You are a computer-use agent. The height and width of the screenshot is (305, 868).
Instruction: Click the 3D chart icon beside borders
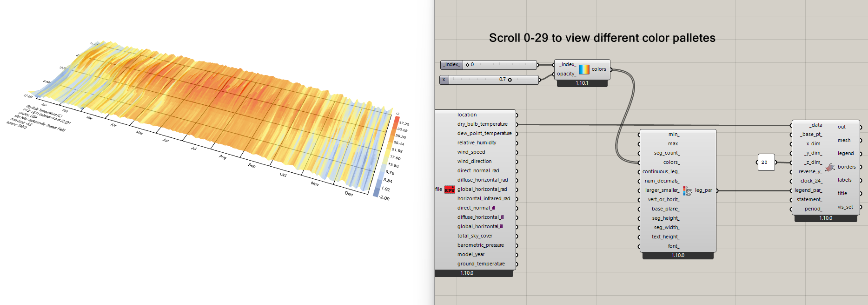(x=830, y=167)
